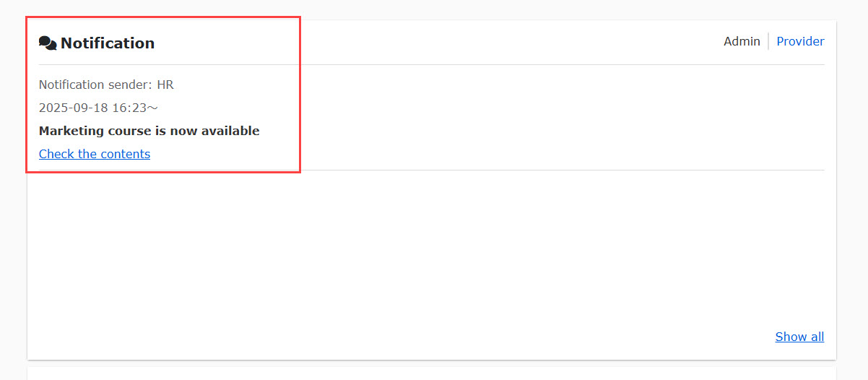
Task: Click the vertical separator between Admin and Provider
Action: click(x=768, y=41)
